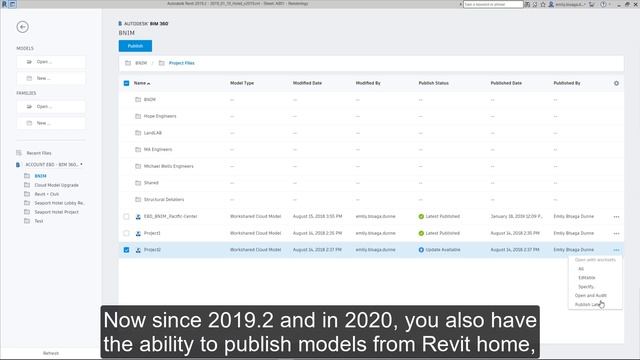Choose All under Open with worksets
The width and height of the screenshot is (640, 360).
pos(581,269)
